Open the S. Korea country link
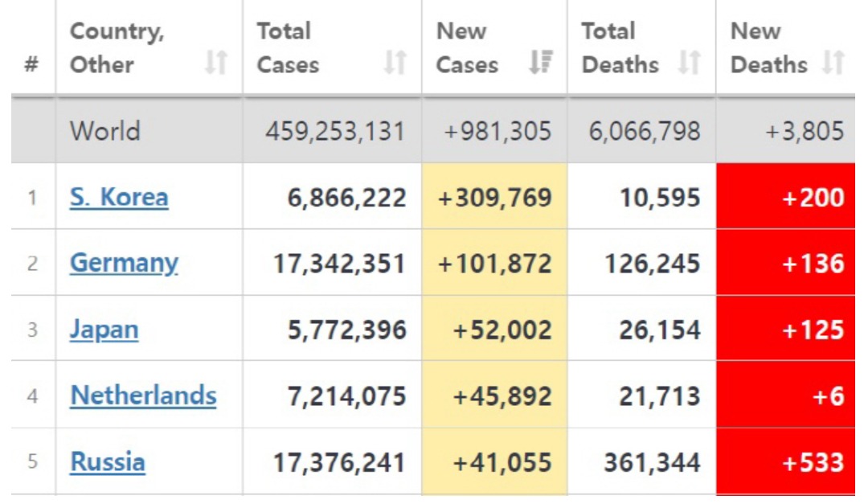864x504 pixels. [x=119, y=197]
